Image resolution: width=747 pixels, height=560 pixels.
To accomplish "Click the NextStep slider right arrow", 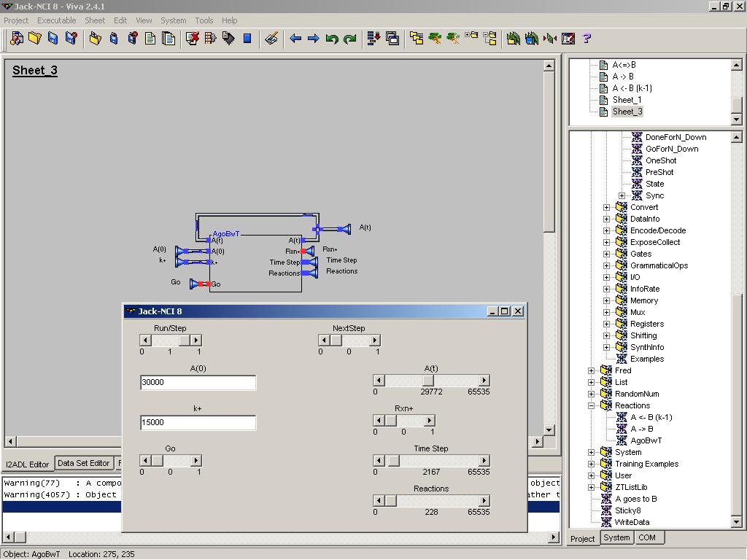I will point(375,341).
